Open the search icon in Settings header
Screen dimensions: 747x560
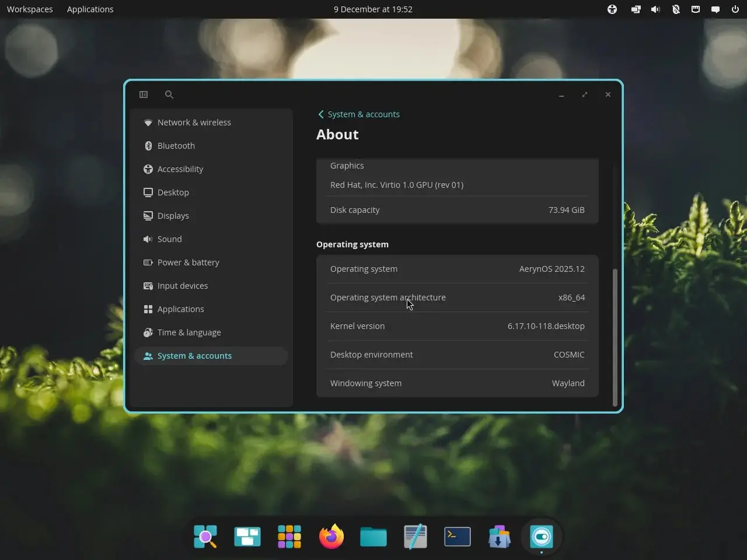(x=169, y=94)
